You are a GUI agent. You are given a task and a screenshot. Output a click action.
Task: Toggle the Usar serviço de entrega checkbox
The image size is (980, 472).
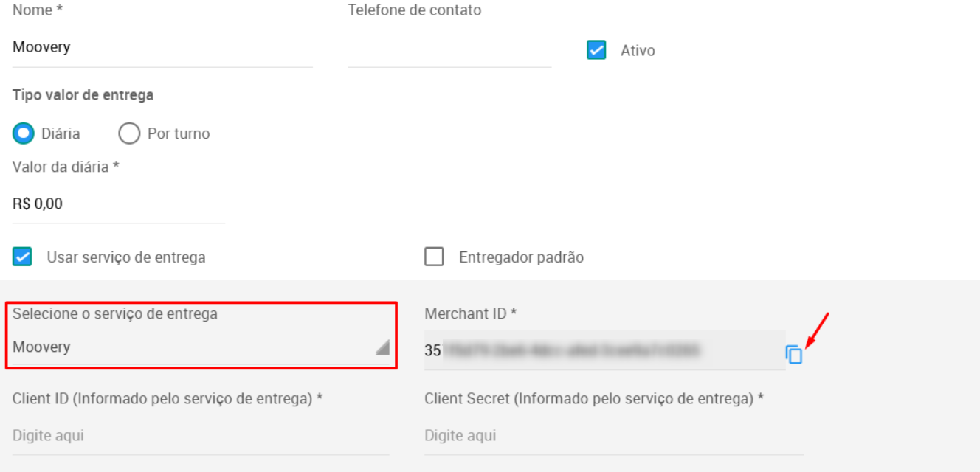(22, 257)
